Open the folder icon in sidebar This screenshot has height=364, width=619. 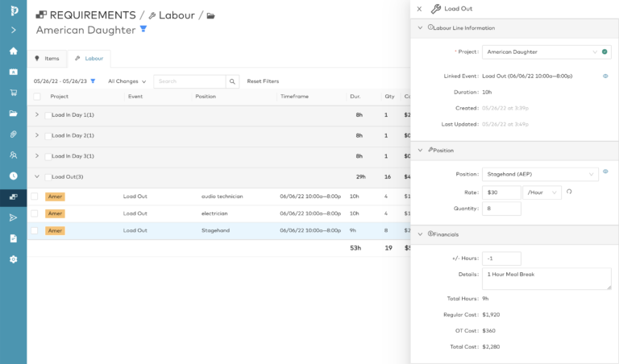point(13,114)
